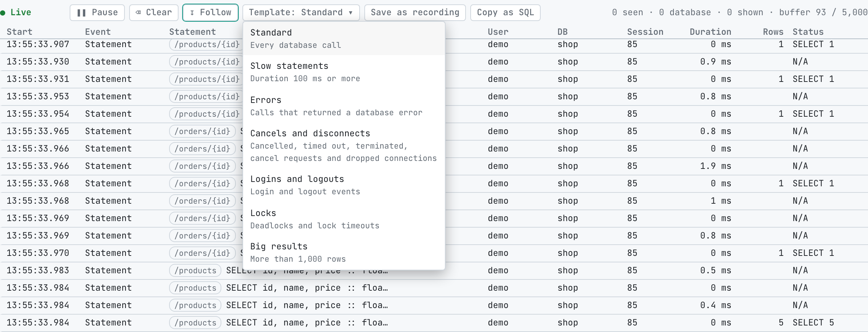Click Save as recording
868x332 pixels.
point(415,13)
